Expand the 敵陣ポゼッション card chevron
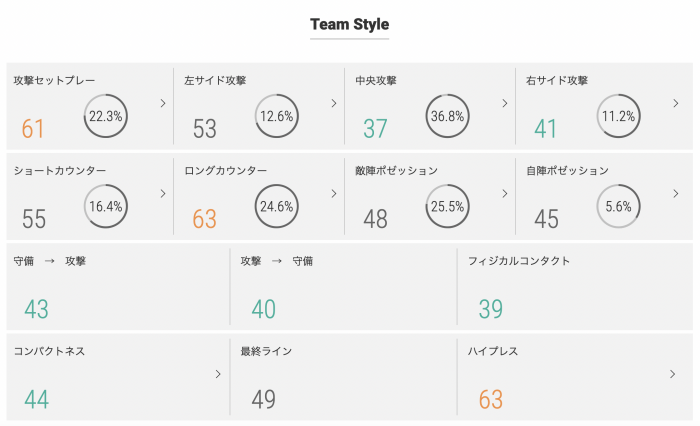700x426 pixels. [x=505, y=193]
